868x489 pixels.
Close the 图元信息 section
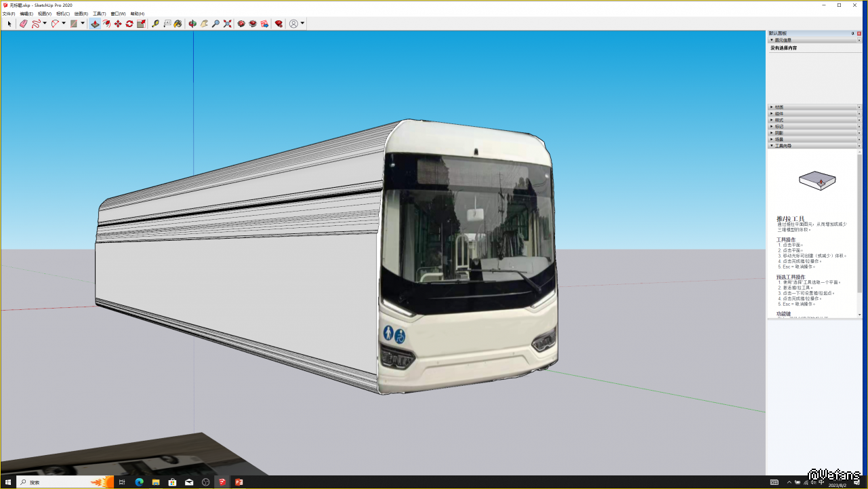click(859, 40)
